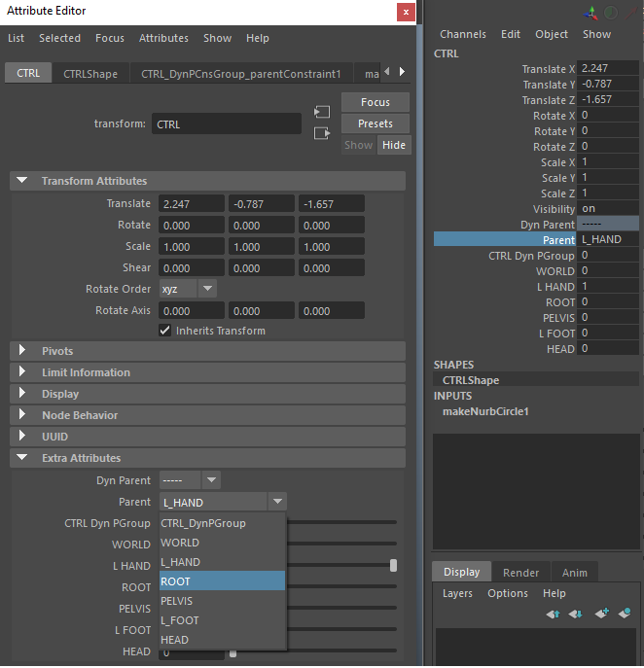Screen dimensions: 644x668
Task: Open the Attributes menu
Action: click(163, 38)
